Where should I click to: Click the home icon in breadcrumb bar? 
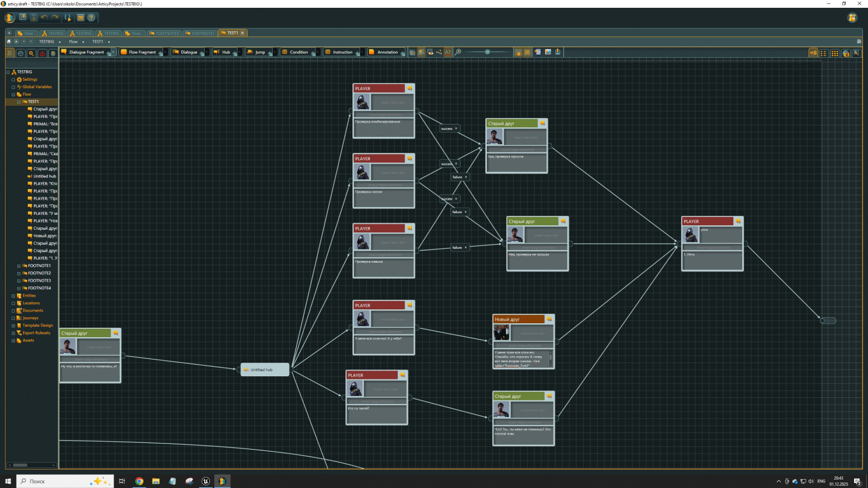point(9,42)
